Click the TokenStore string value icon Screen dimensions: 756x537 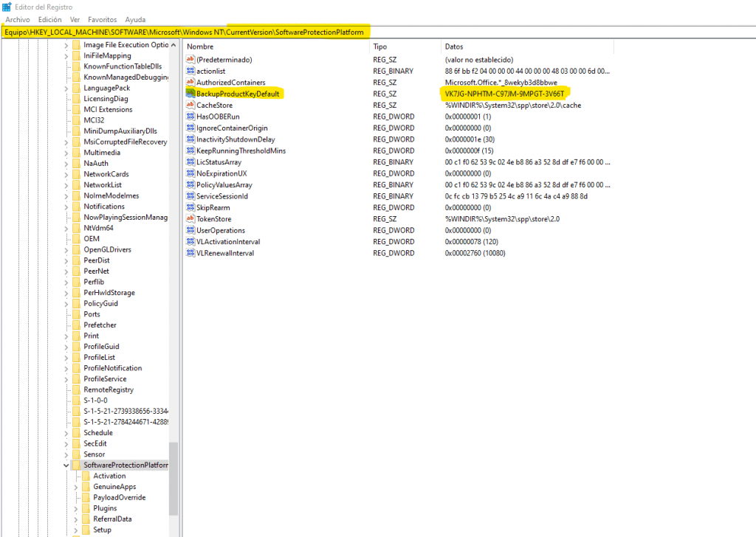pos(190,218)
